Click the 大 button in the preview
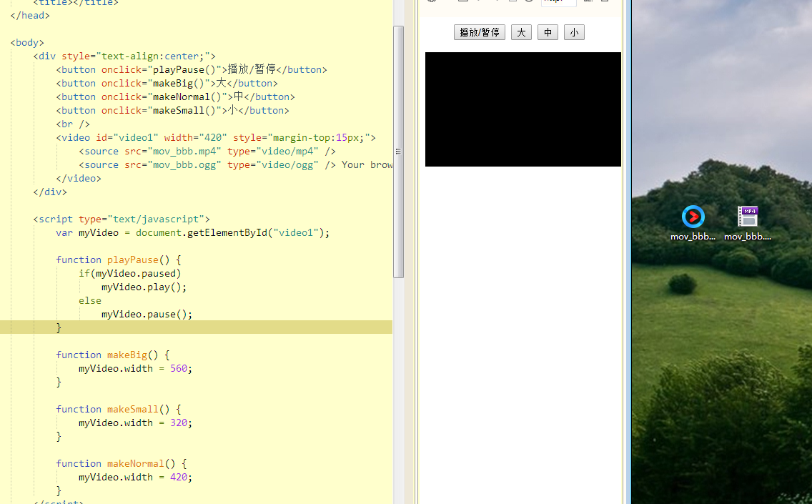The image size is (812, 504). pos(521,33)
